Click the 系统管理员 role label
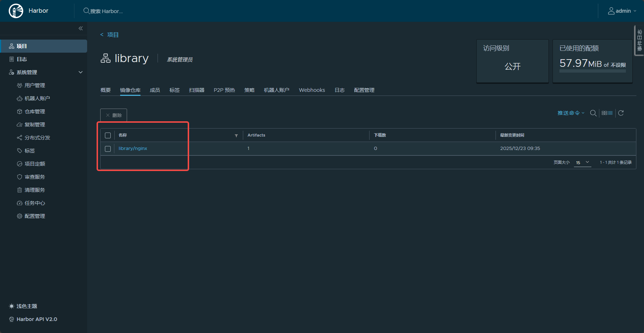644x333 pixels. pos(180,60)
